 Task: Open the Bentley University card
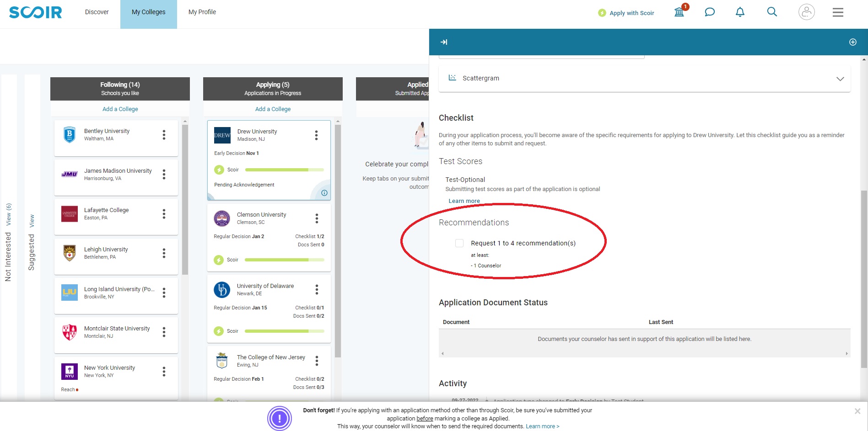116,138
